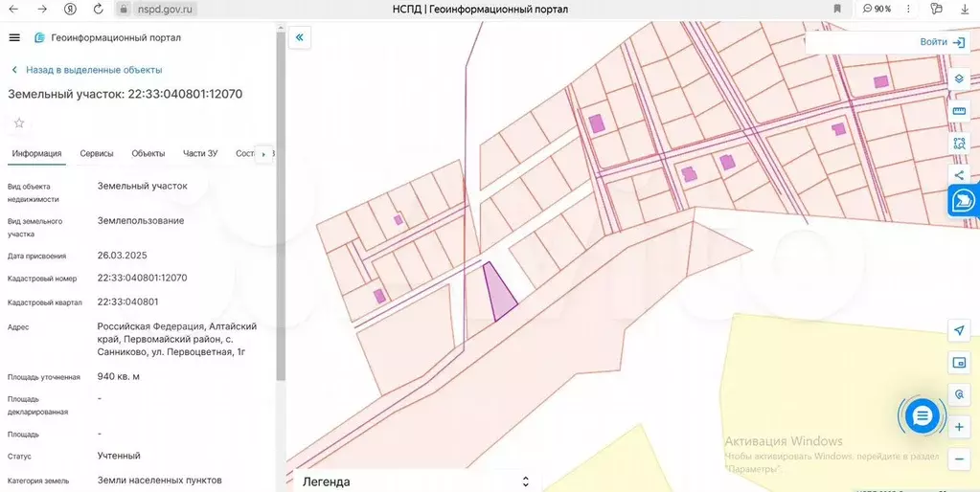This screenshot has height=492, width=980.
Task: Add the land plot to favorites star
Action: tap(19, 123)
